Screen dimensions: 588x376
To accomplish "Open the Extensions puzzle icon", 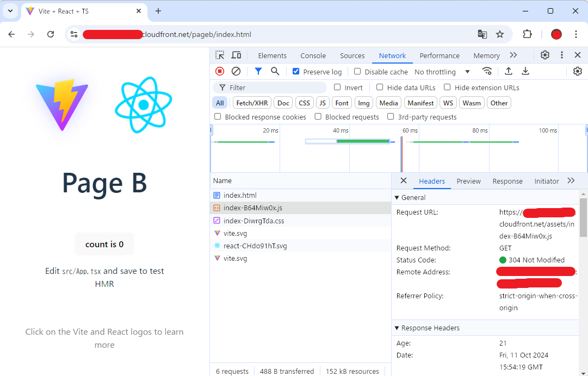I will 527,34.
